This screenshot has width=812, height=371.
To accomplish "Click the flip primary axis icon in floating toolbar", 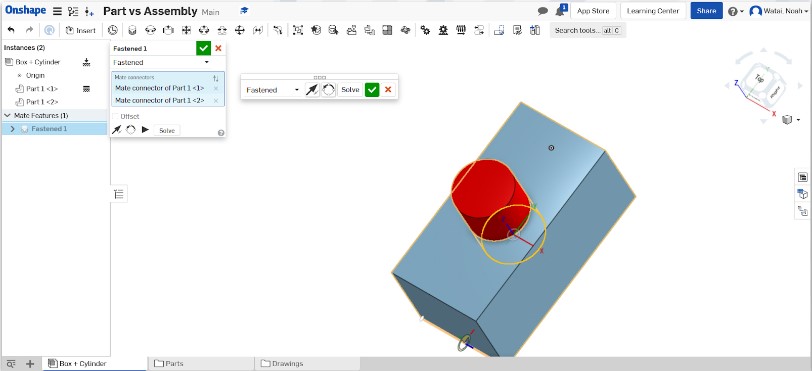I will click(x=311, y=90).
